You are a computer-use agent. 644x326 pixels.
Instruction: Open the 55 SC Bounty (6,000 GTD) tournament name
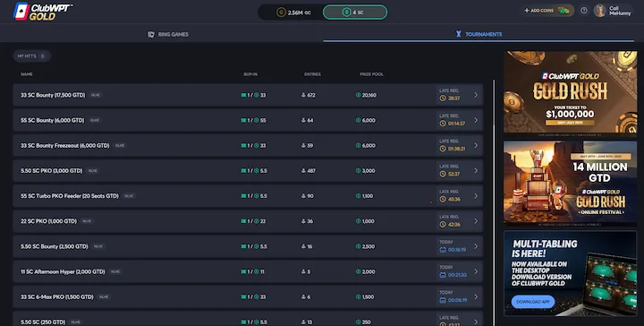click(x=52, y=120)
